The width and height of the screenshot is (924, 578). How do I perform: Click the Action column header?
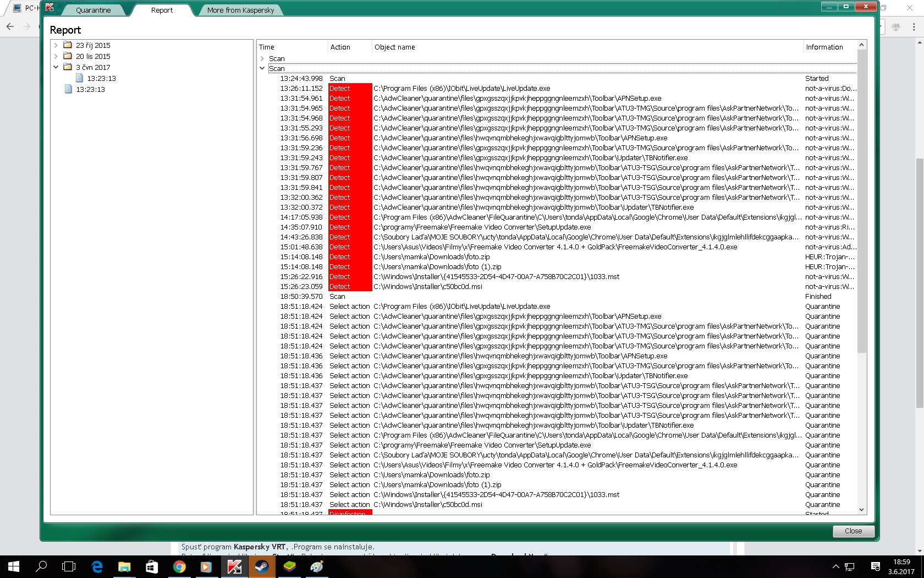(350, 47)
